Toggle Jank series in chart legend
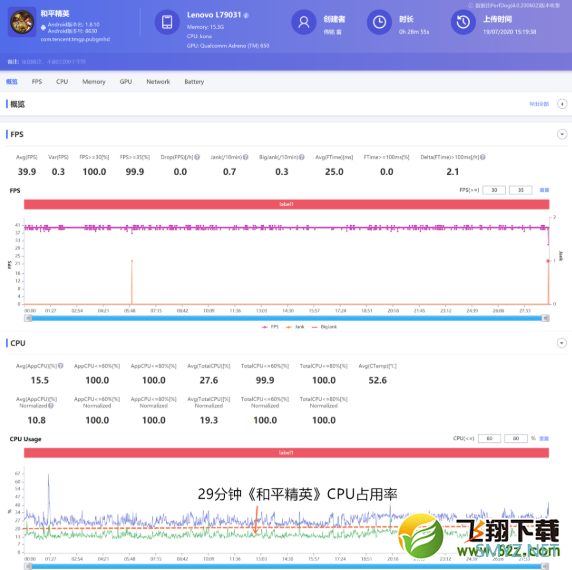This screenshot has height=570, width=572. [295, 327]
